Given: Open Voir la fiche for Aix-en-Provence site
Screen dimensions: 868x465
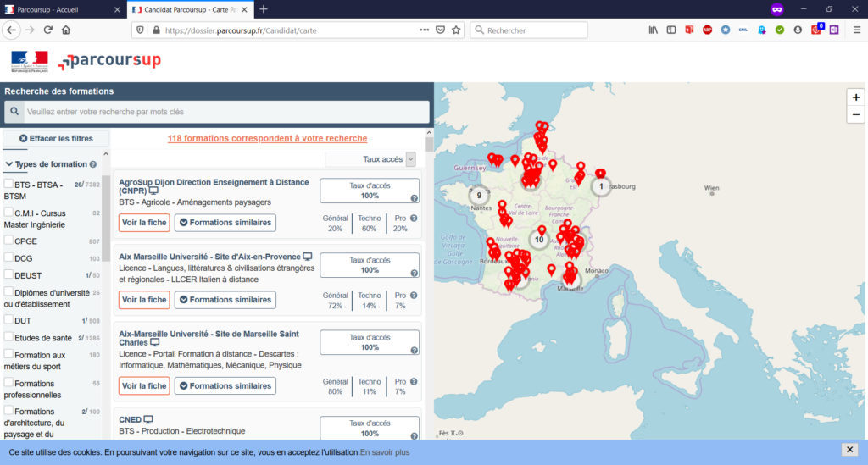Looking at the screenshot, I should pos(144,300).
